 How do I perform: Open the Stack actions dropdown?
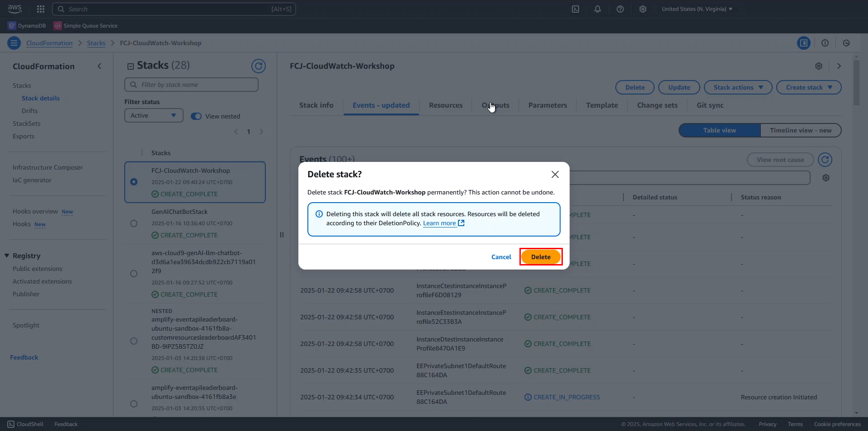738,87
